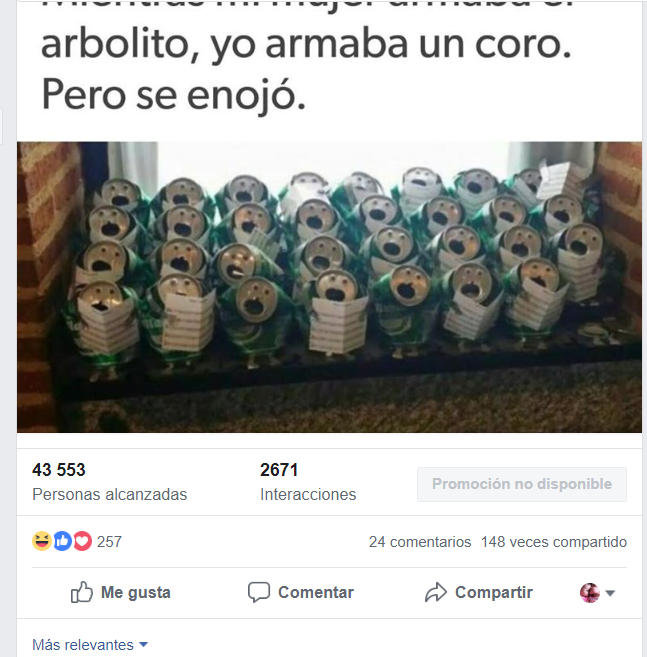
Task: View the 43 553 Personas alcanzadas stats
Action: click(x=109, y=482)
